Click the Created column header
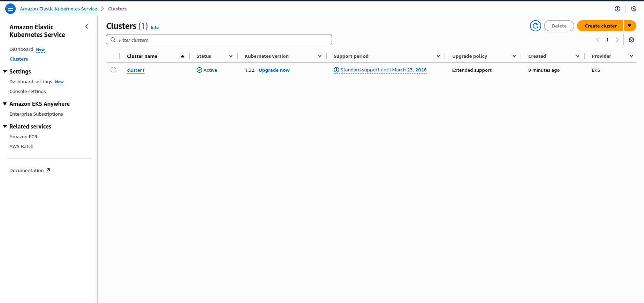 (x=537, y=56)
